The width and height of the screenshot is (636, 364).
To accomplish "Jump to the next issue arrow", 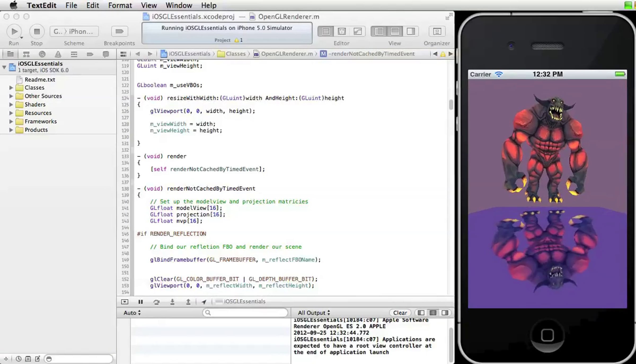I will (450, 54).
